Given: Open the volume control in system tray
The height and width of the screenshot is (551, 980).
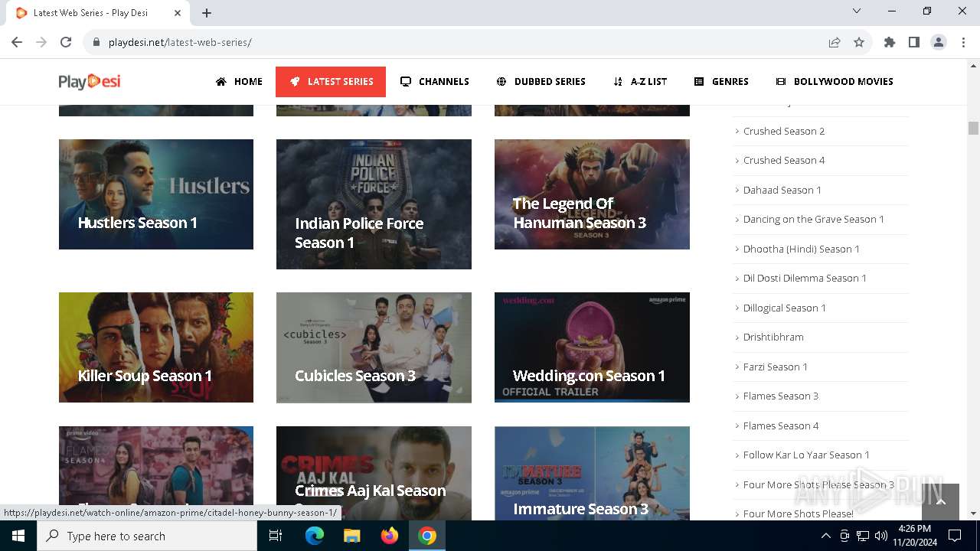Looking at the screenshot, I should pos(880,536).
